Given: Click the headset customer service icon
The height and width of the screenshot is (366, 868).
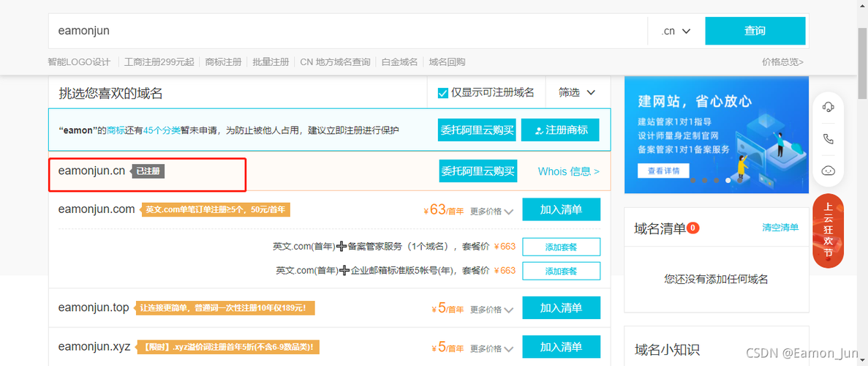Looking at the screenshot, I should click(828, 107).
